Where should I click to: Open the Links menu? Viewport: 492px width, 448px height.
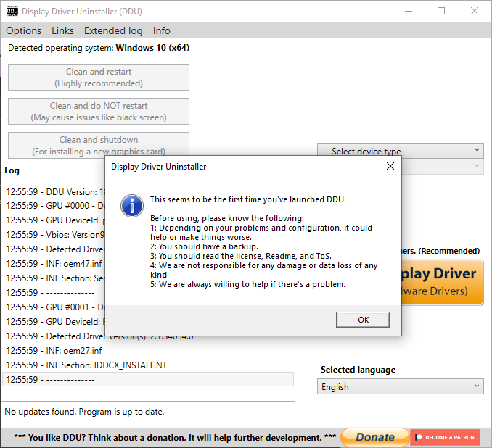click(62, 30)
